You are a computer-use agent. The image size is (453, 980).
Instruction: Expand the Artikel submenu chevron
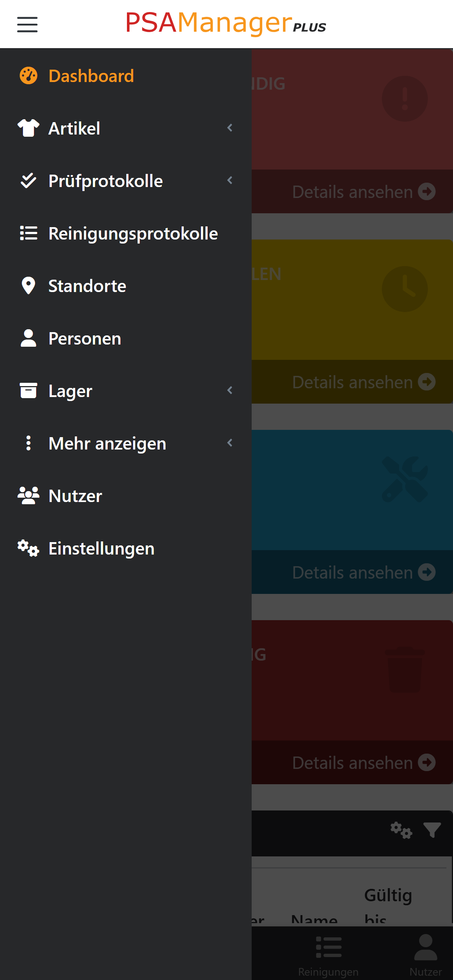[230, 128]
